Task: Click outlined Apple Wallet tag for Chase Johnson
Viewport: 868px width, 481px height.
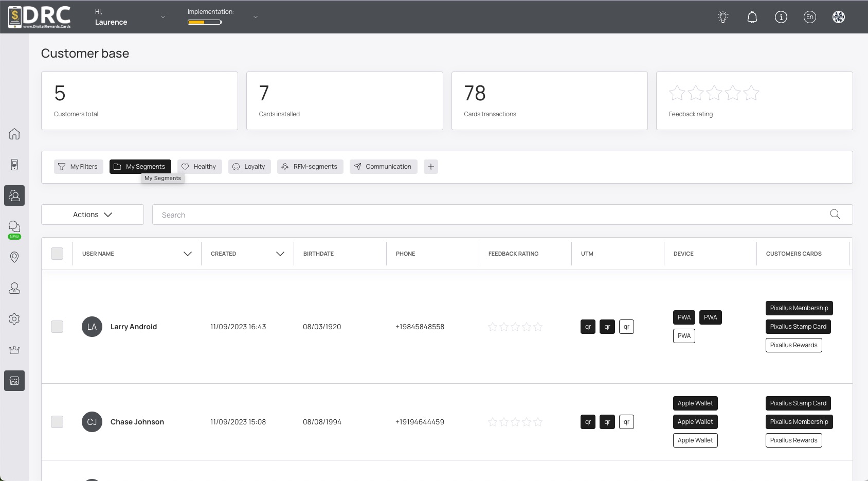Action: [x=695, y=440]
